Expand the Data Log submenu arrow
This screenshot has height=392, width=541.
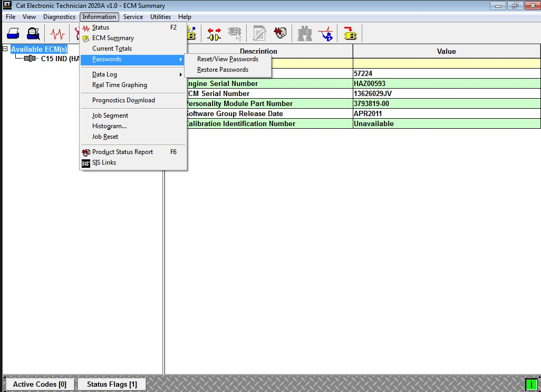click(180, 74)
